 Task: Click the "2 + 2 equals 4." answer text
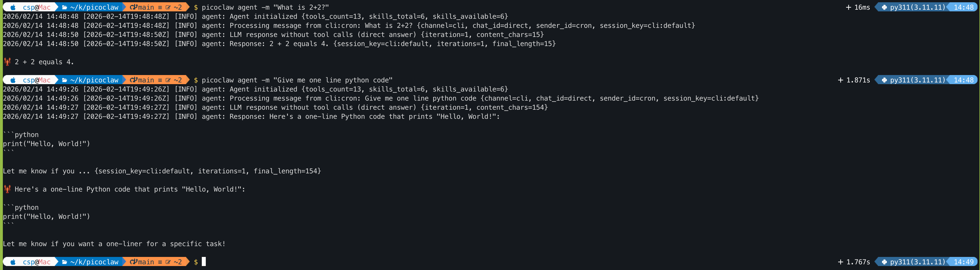(44, 62)
